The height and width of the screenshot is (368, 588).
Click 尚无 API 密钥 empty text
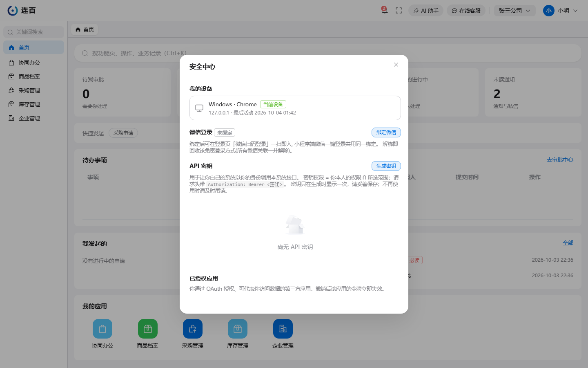pos(295,247)
